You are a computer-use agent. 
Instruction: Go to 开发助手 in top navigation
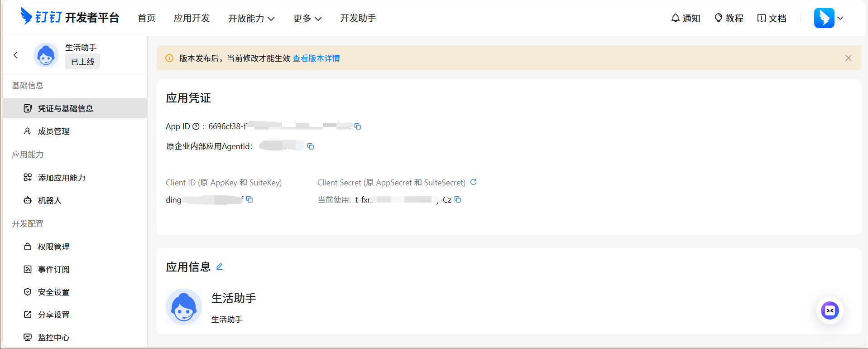(358, 18)
